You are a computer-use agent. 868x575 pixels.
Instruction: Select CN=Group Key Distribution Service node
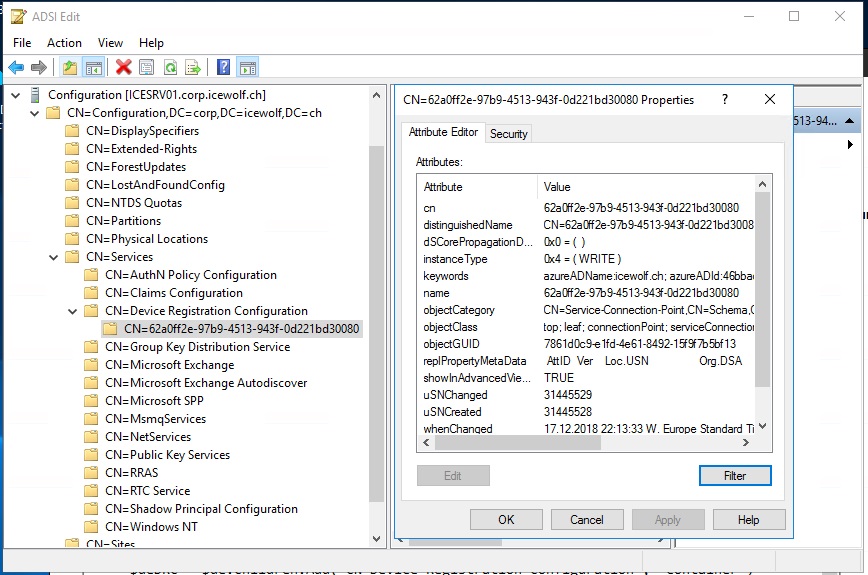pos(198,347)
